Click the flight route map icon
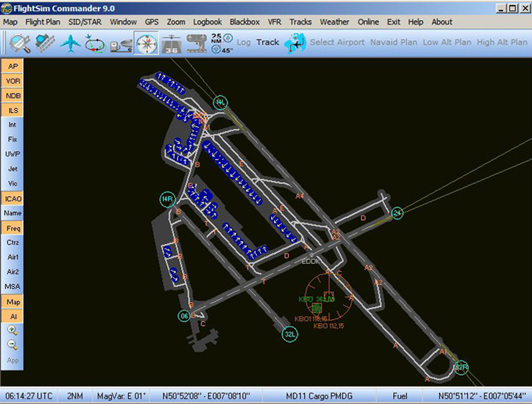Image resolution: width=532 pixels, height=404 pixels. point(295,43)
